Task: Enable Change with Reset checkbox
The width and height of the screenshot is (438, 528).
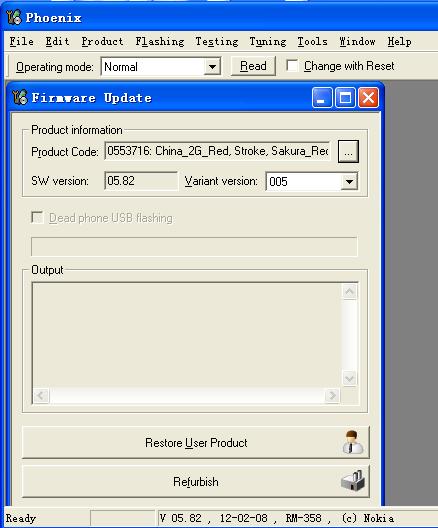Action: [x=292, y=65]
